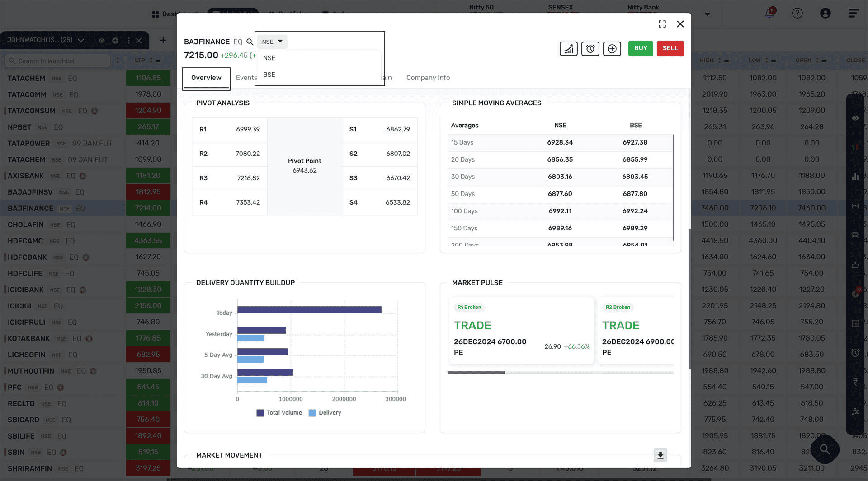
Task: Toggle the Delivery legend series
Action: coord(325,413)
